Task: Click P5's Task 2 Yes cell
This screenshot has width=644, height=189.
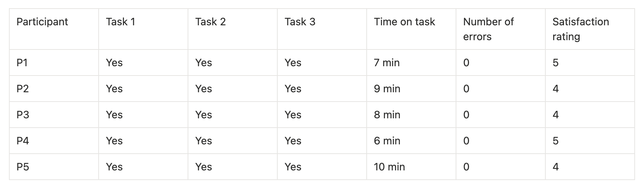Action: pos(204,167)
